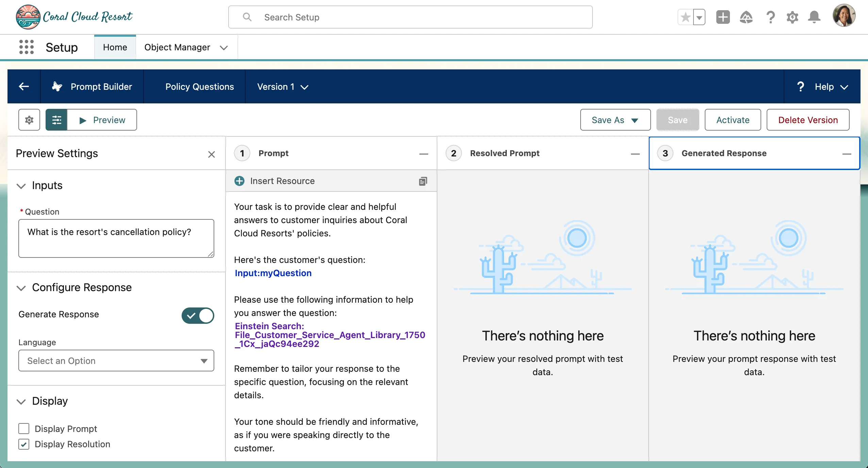Click the global actions plus icon
This screenshot has height=468, width=868.
coord(723,17)
